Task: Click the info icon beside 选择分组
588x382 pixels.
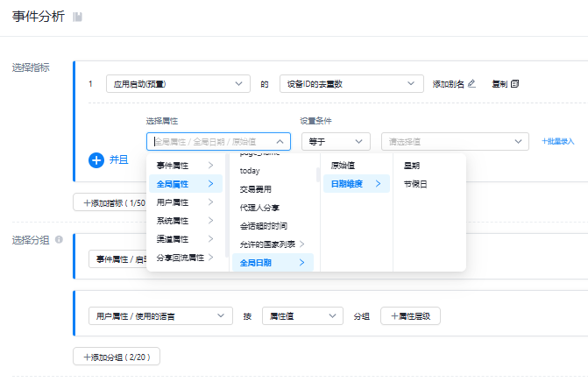Action: coord(59,239)
